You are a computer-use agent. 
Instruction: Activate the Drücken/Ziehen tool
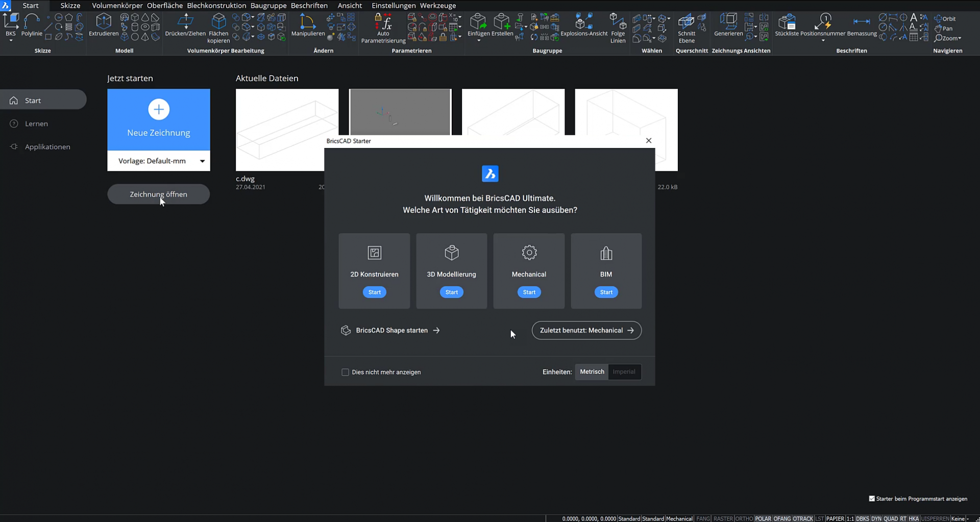[x=185, y=25]
